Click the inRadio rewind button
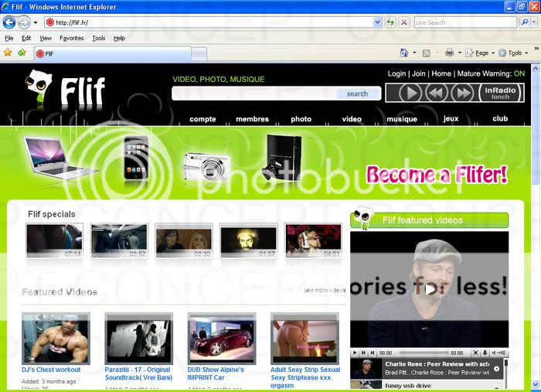 [x=437, y=93]
